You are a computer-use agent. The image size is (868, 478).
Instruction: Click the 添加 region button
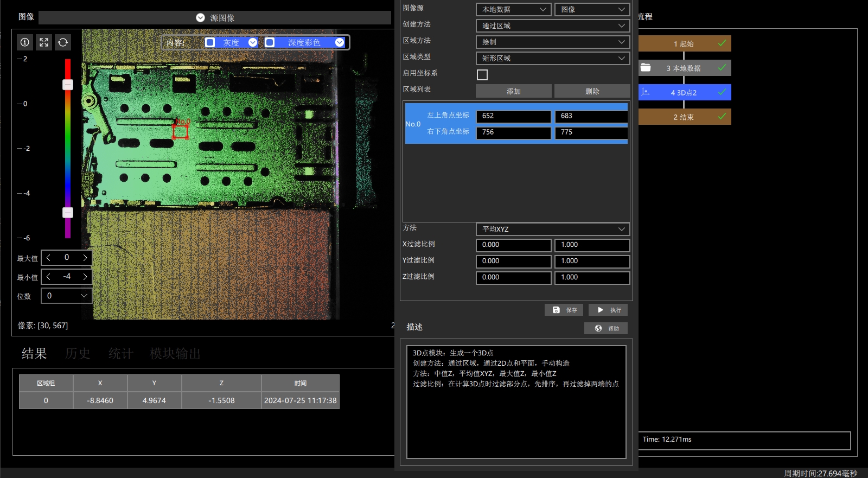(x=514, y=91)
